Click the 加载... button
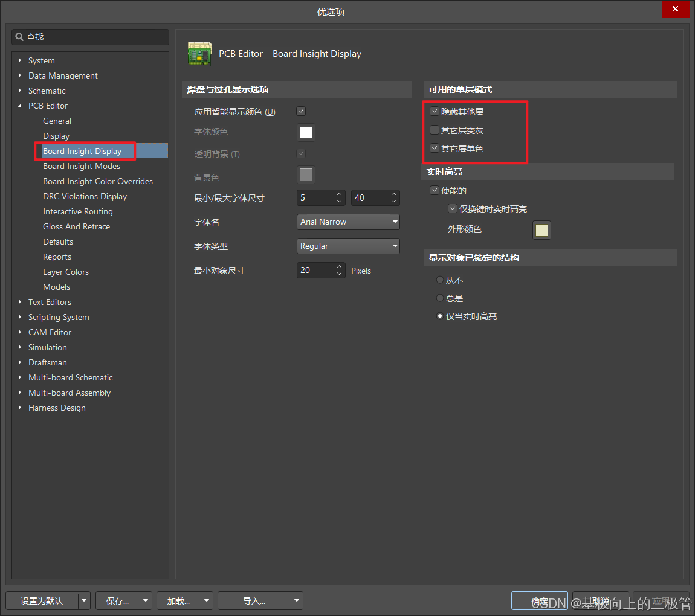The height and width of the screenshot is (616, 695). pos(179,600)
